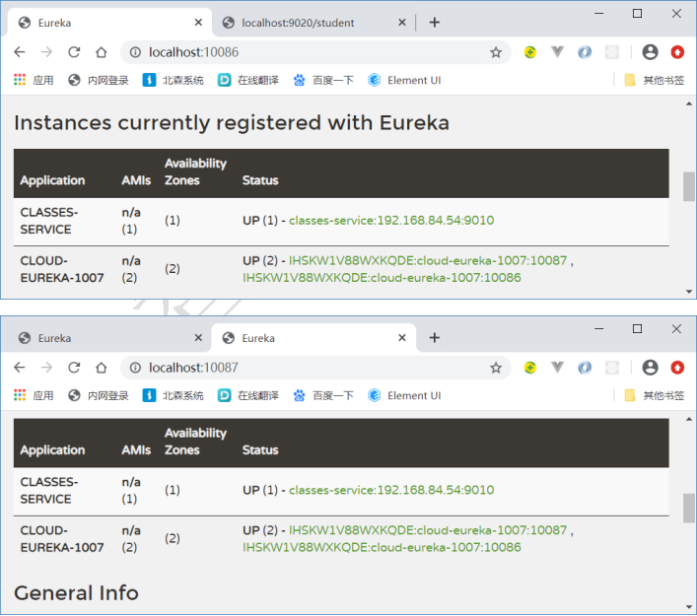Open gray V extension icon in bottom window

click(557, 368)
